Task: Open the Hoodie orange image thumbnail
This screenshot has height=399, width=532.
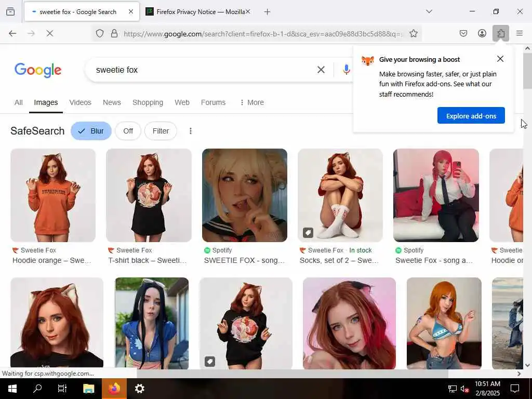Action: pos(53,195)
